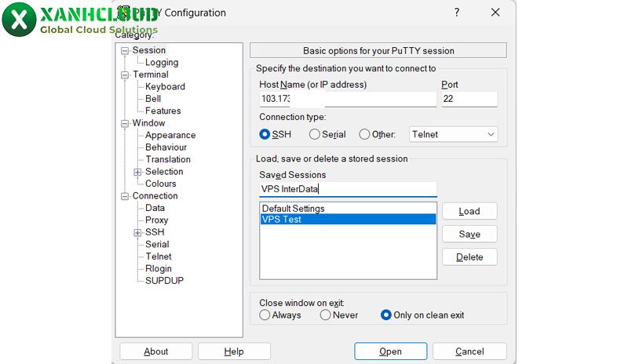Expand the Selection tree node
Screen dimensions: 628x364
(x=137, y=172)
